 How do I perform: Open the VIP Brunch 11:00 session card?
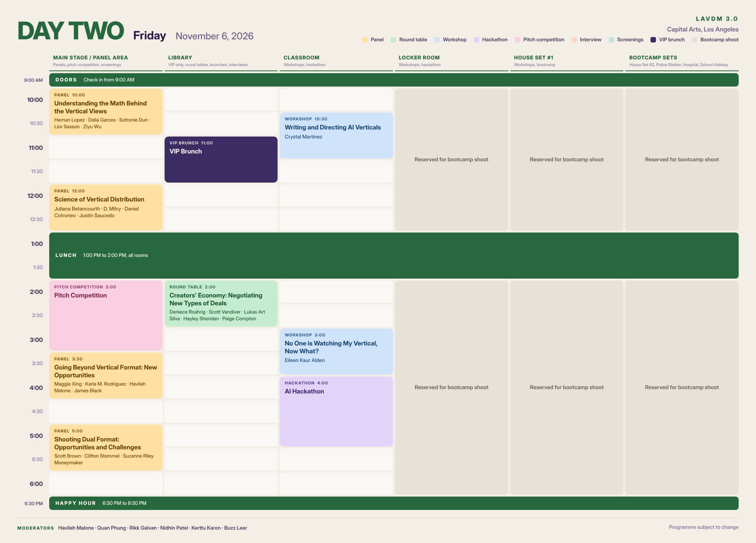(221, 159)
